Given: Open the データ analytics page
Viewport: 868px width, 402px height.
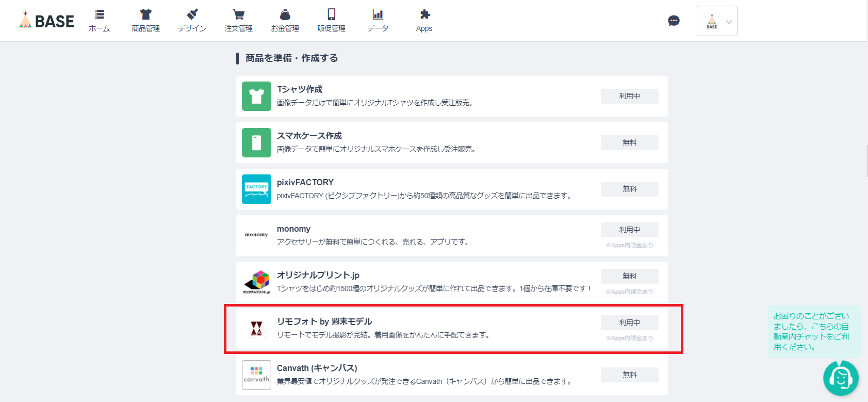Looking at the screenshot, I should (x=378, y=21).
